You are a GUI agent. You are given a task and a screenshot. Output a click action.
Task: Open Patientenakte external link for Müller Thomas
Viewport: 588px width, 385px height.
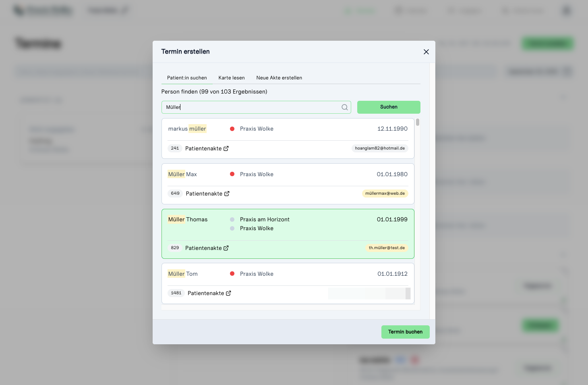pyautogui.click(x=226, y=248)
